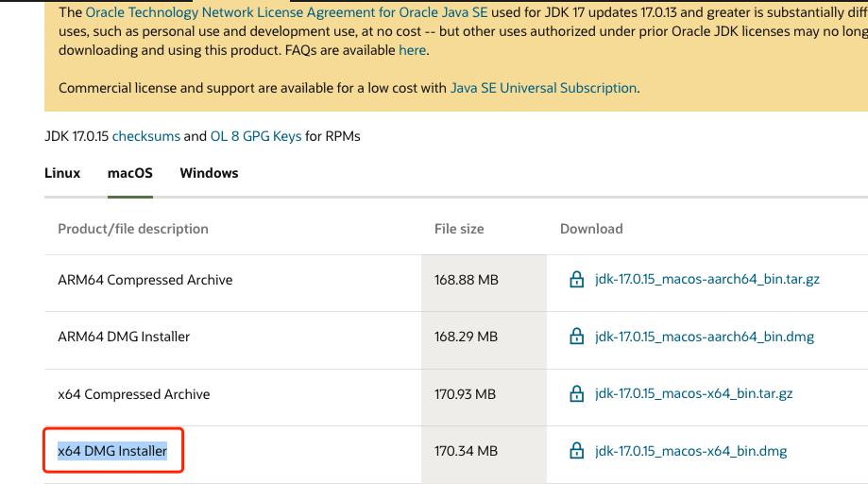
Task: Click lock icon beside aarch64 DMG download
Action: point(576,337)
